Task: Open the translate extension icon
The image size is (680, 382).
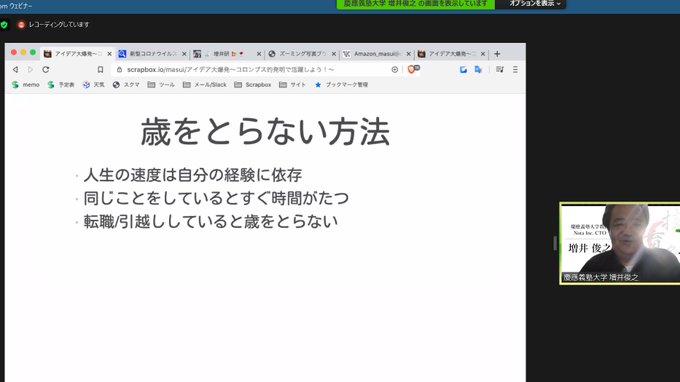Action: [478, 69]
